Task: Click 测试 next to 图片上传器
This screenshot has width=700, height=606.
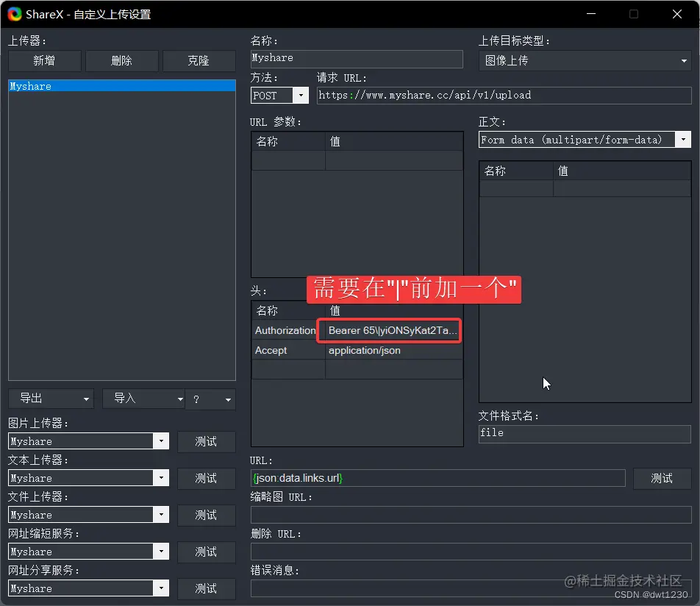Action: pos(206,441)
